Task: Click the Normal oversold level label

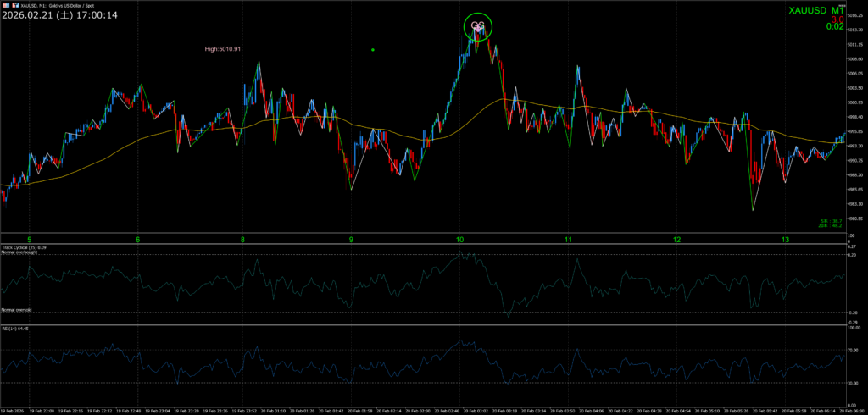Action: coord(18,311)
